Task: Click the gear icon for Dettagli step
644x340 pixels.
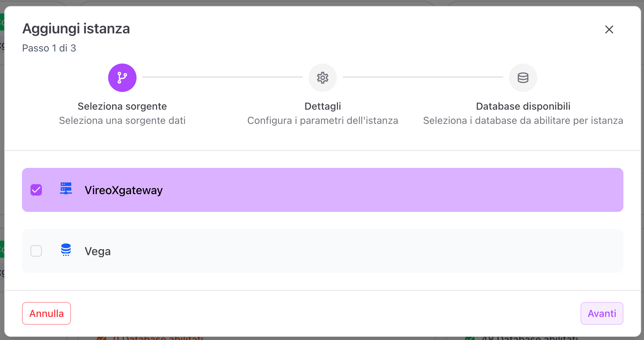Action: (323, 78)
